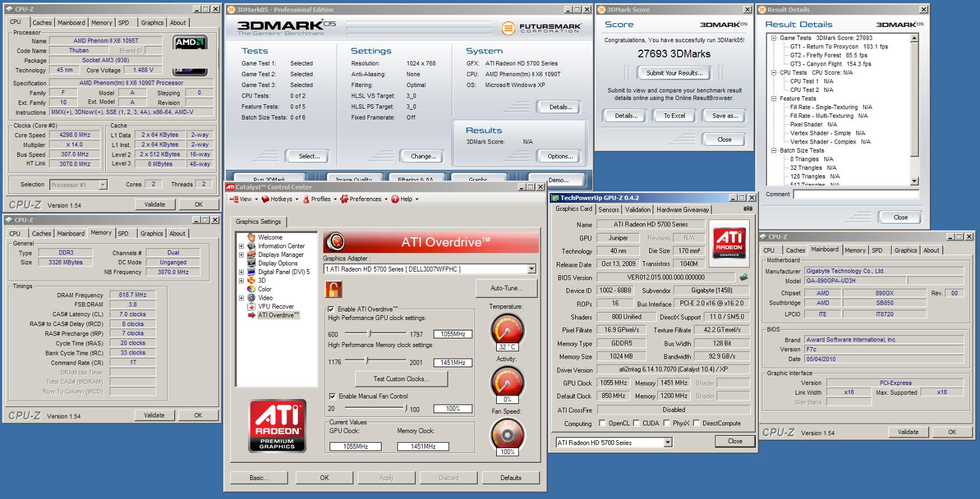980x499 pixels.
Task: Expand the Video tree node
Action: (241, 298)
